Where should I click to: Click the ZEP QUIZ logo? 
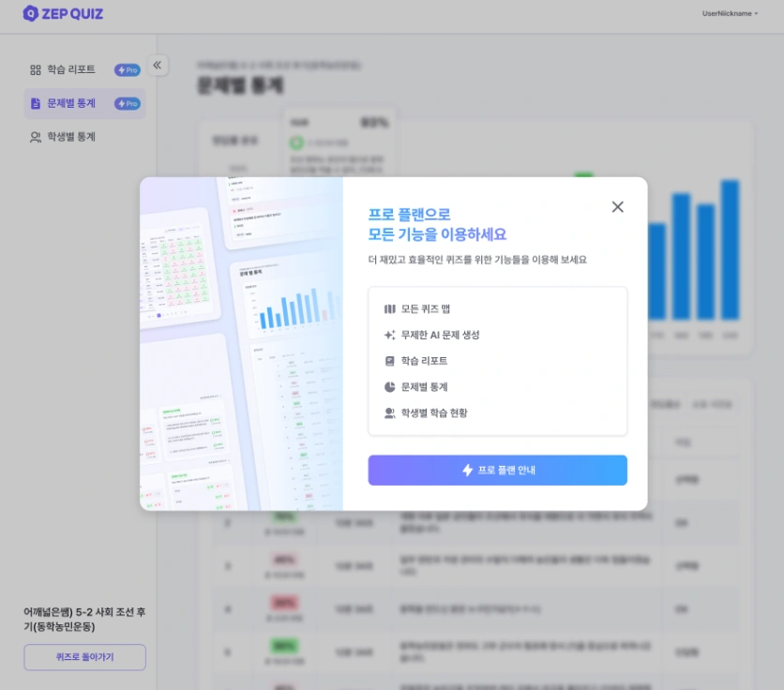63,13
